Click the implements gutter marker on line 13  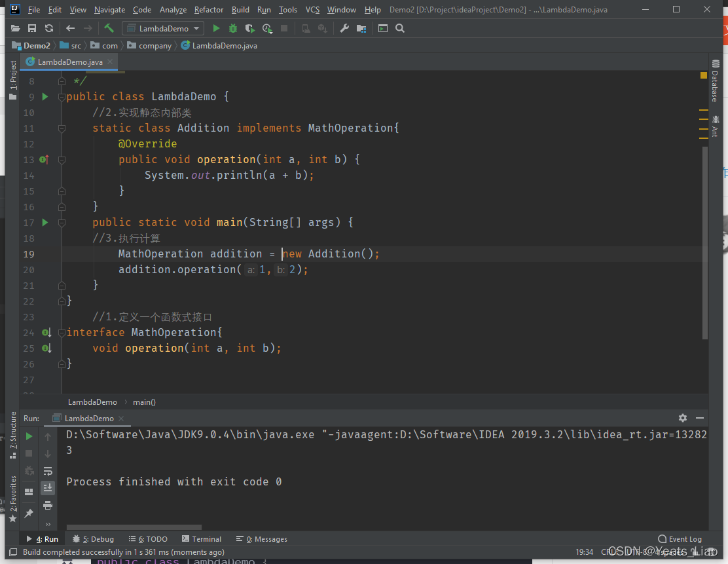(x=45, y=159)
